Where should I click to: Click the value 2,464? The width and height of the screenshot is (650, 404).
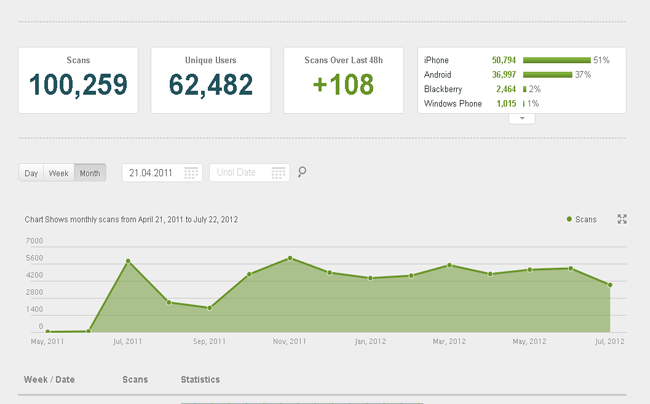coord(506,89)
